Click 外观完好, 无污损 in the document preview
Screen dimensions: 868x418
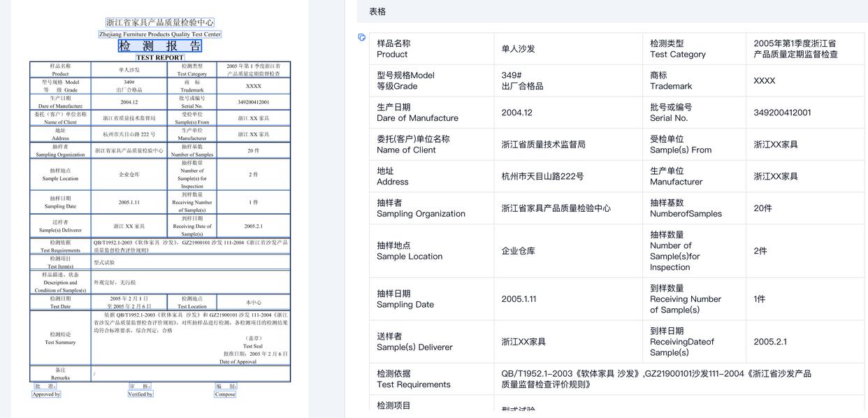tap(115, 282)
